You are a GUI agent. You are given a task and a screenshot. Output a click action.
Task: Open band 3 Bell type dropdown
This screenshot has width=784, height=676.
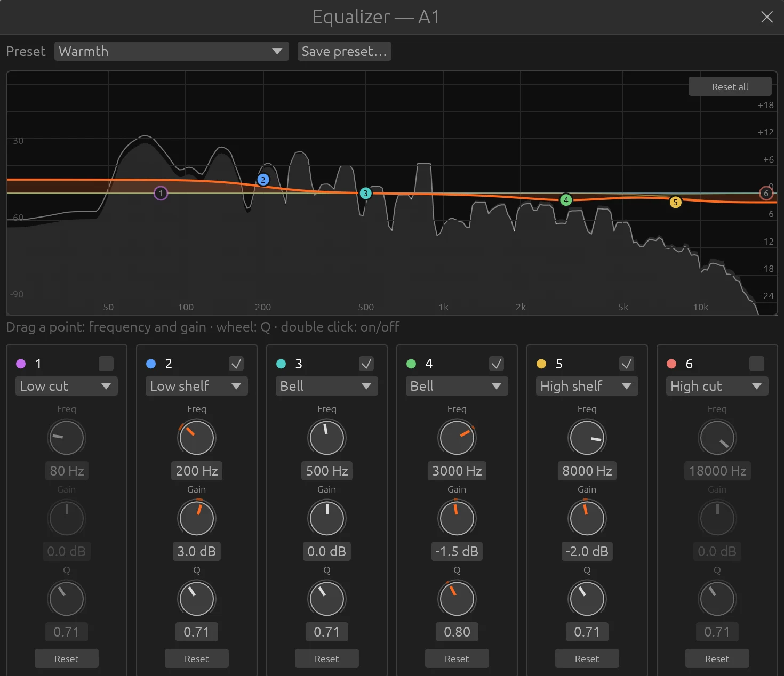click(327, 386)
